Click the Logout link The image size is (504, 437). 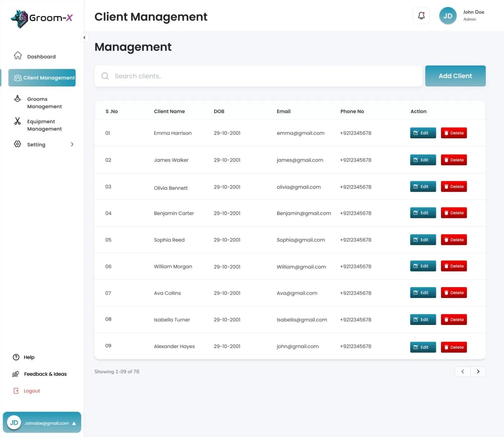point(32,391)
